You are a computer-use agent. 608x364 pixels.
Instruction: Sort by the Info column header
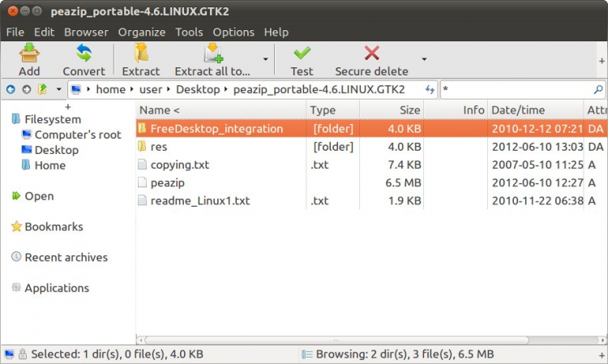[456, 110]
